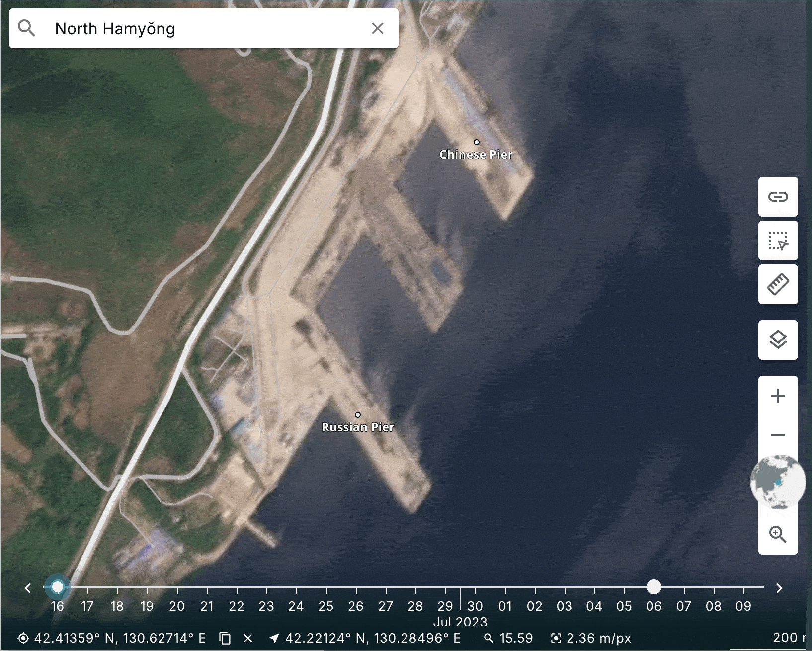Clear the North Hamyŏng search text
Screen dimensions: 812x651
tap(378, 28)
